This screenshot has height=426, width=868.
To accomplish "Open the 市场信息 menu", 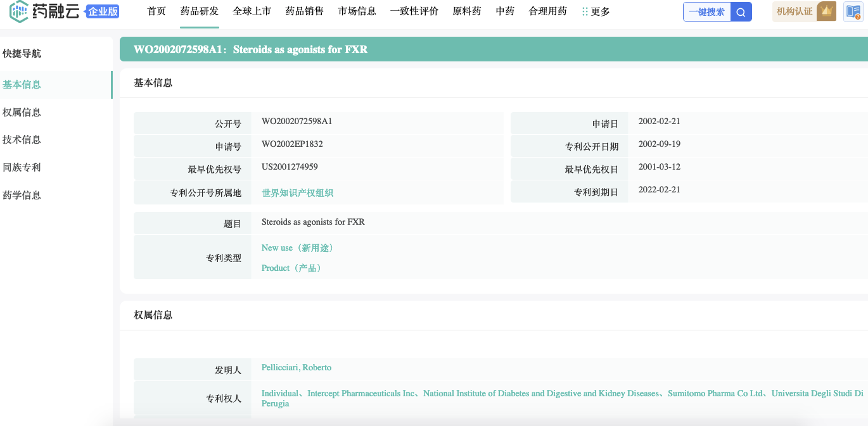I will (x=357, y=11).
